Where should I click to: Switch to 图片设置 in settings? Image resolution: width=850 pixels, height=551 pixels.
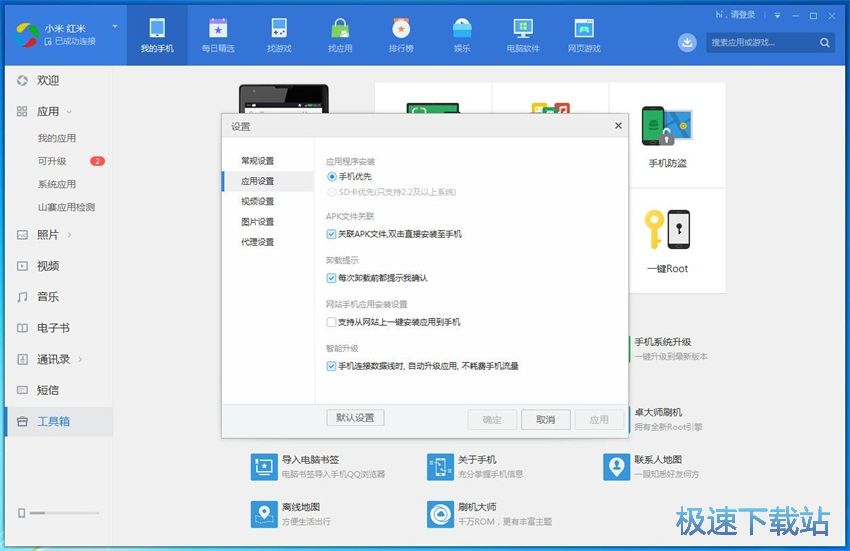point(257,222)
